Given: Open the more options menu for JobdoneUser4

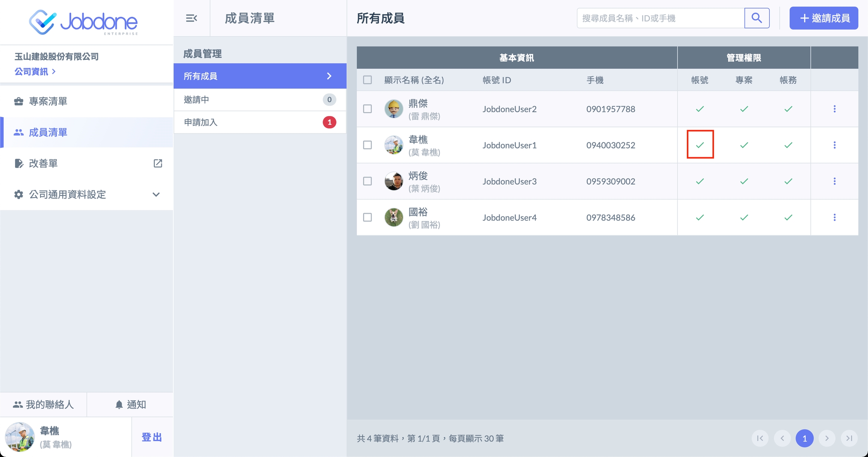Looking at the screenshot, I should click(x=834, y=218).
